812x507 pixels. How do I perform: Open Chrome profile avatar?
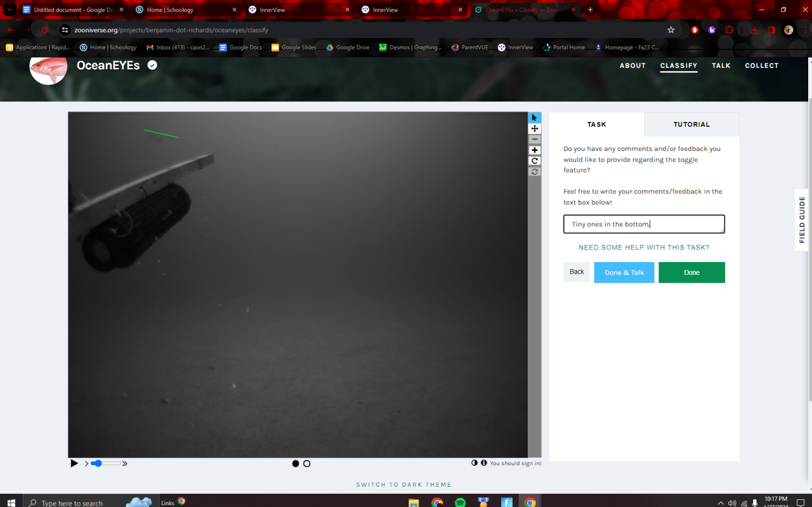pos(789,30)
